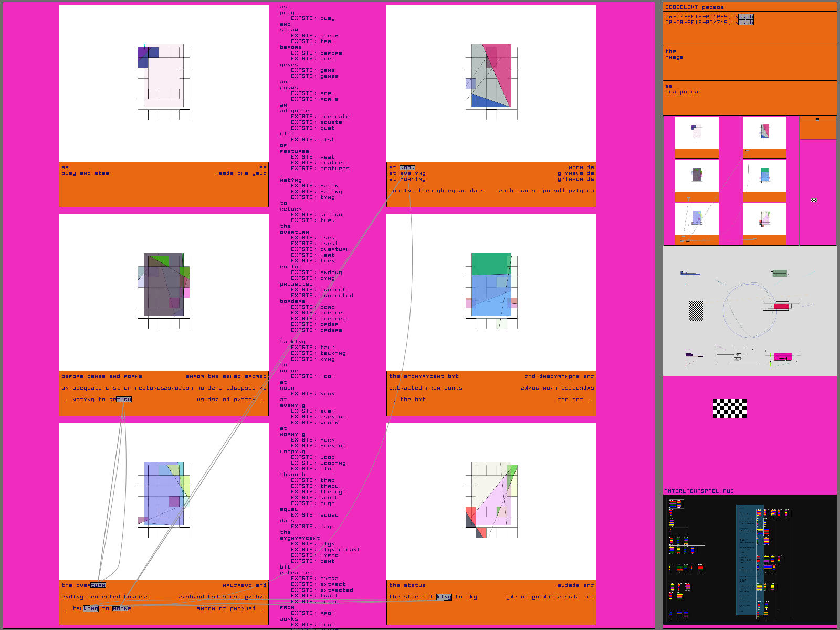Click large checkerboard icon on pink panel
This screenshot has height=630, width=840.
[x=730, y=408]
